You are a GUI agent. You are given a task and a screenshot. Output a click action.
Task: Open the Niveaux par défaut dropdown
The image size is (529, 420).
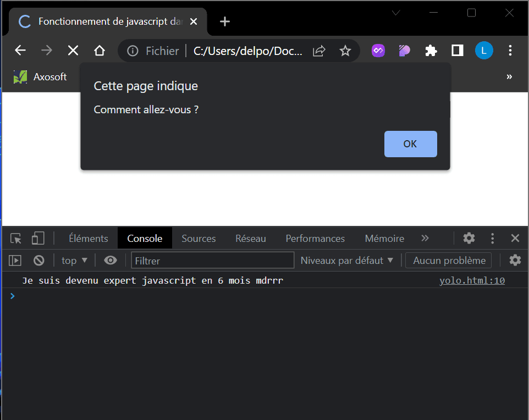347,261
